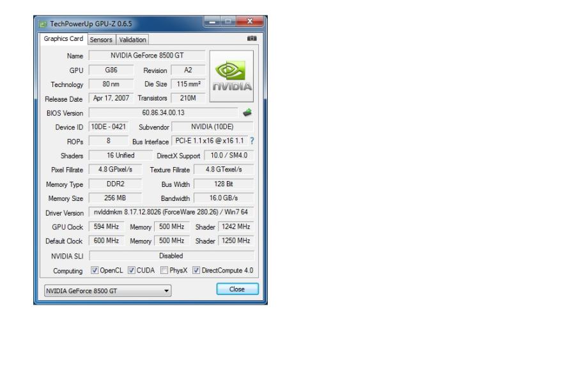Click the Driver Version field

171,212
